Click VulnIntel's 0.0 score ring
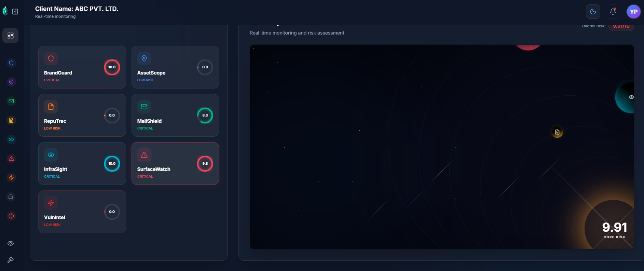The height and width of the screenshot is (271, 644). point(112,212)
